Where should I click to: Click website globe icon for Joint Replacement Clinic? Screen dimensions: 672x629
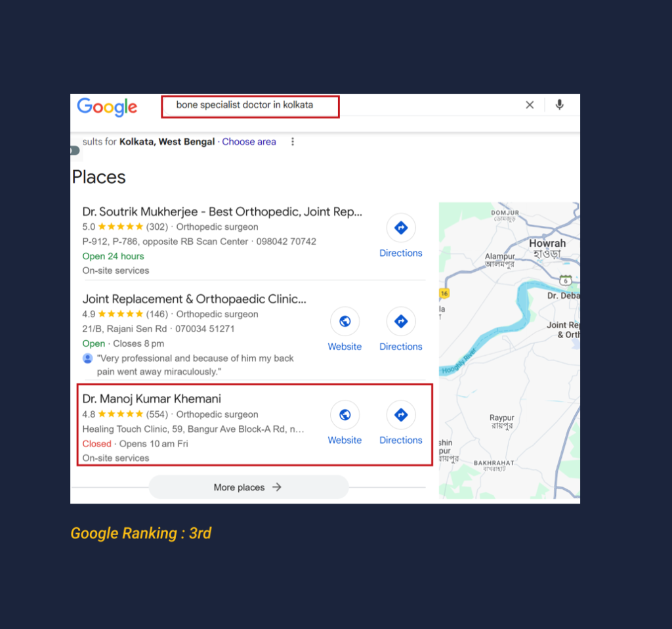[345, 321]
